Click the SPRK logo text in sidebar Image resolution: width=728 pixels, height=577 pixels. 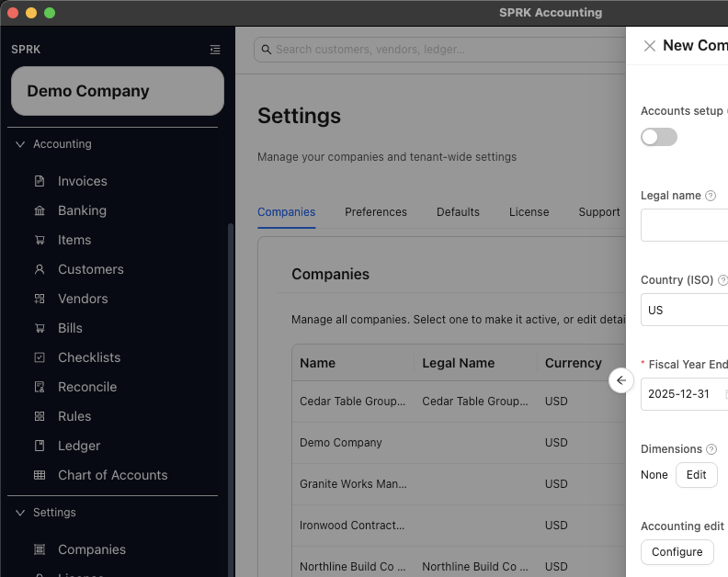(26, 50)
